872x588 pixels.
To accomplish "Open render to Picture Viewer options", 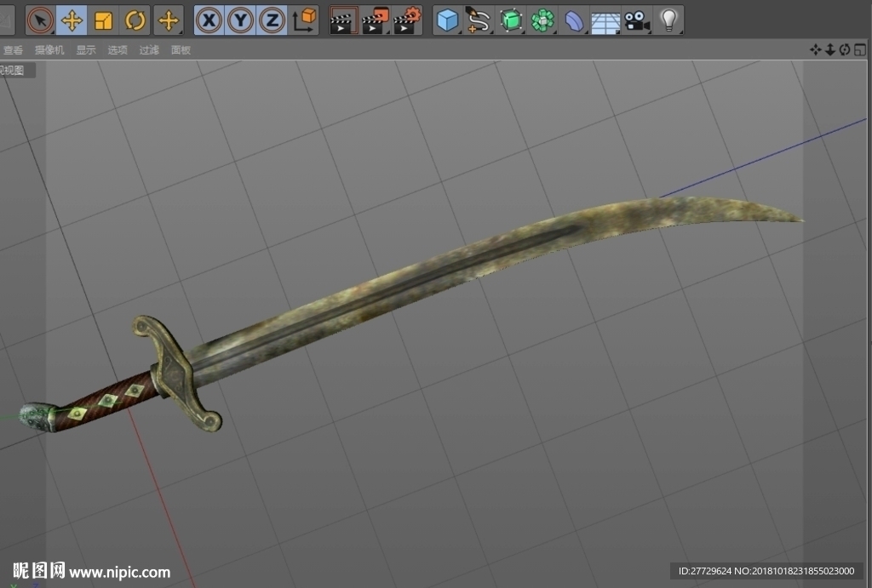I will tap(376, 20).
